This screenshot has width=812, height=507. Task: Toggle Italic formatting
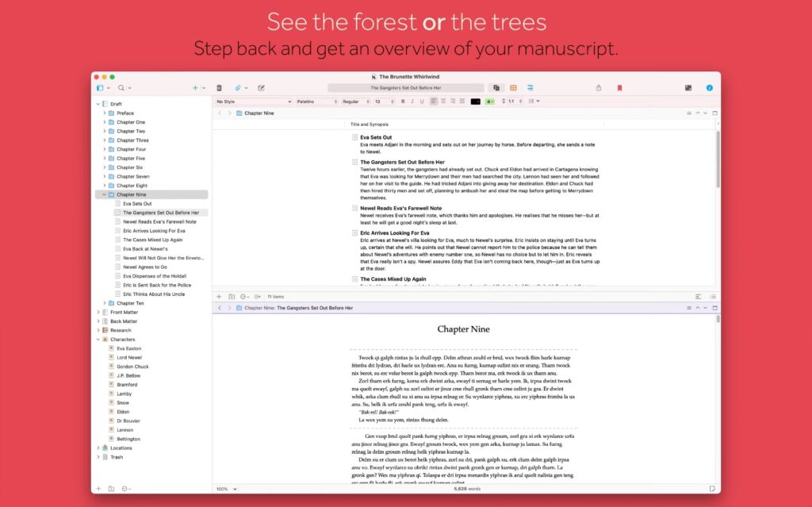(x=411, y=102)
